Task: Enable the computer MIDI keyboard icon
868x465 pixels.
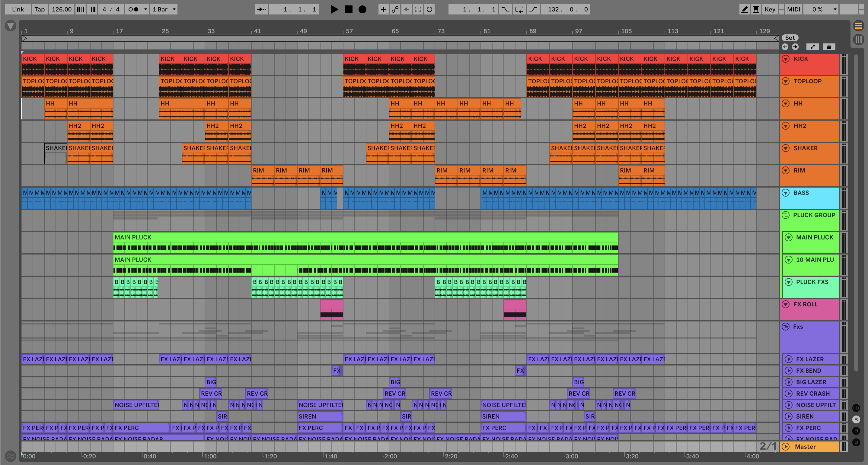Action: pos(756,9)
